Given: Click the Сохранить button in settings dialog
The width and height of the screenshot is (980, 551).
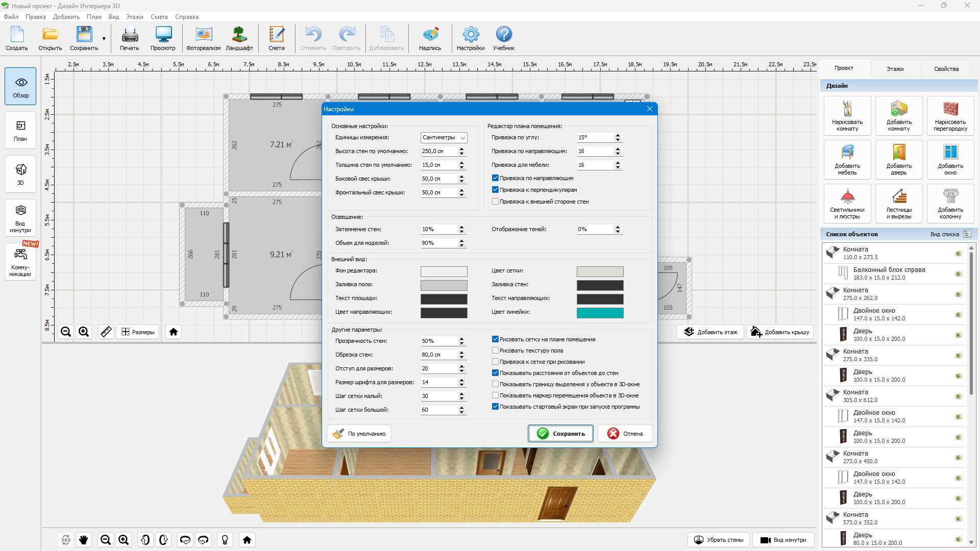Looking at the screenshot, I should (560, 434).
